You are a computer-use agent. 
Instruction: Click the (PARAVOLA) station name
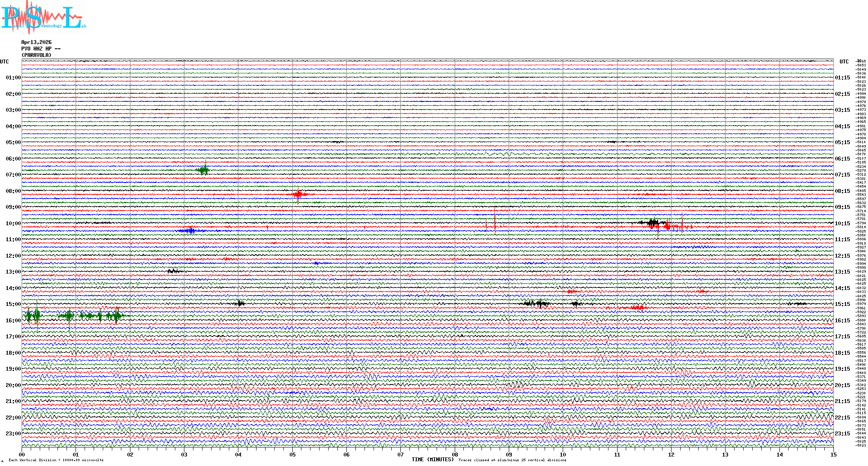36,55
